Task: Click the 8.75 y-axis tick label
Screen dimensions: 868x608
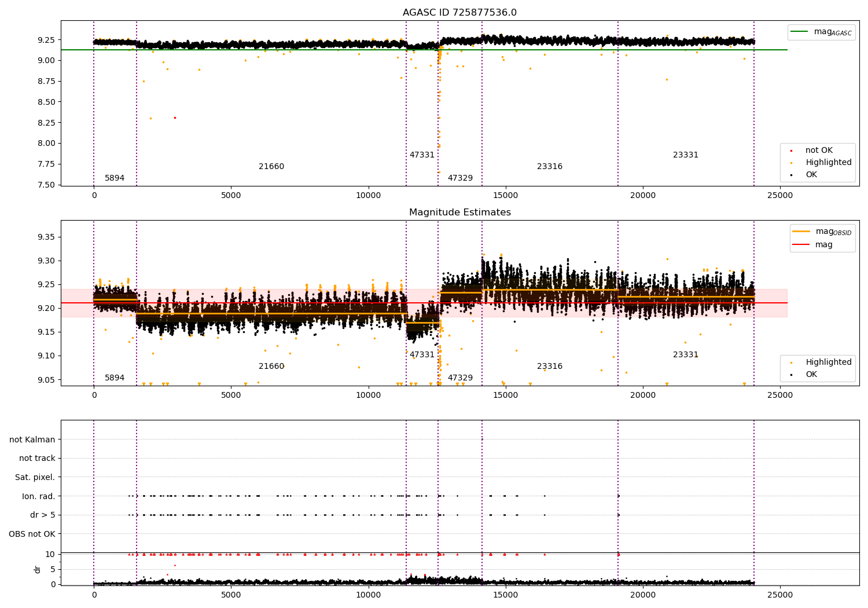Action: pos(46,81)
